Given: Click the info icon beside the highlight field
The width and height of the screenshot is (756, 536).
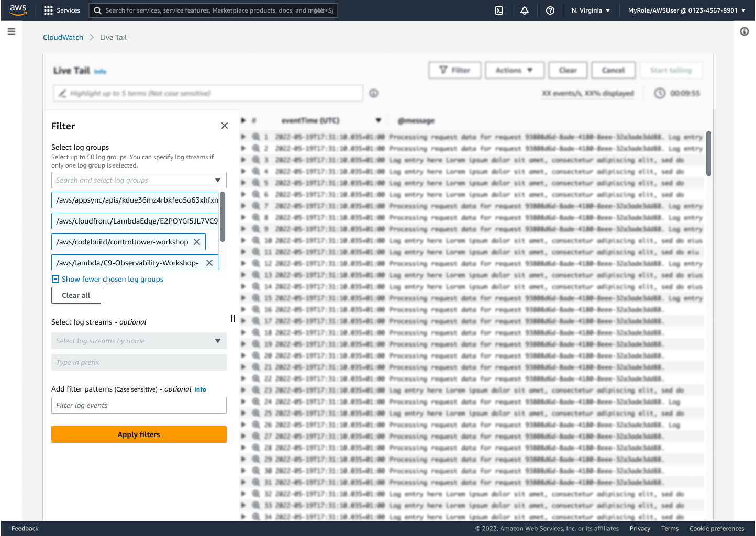Looking at the screenshot, I should 374,93.
